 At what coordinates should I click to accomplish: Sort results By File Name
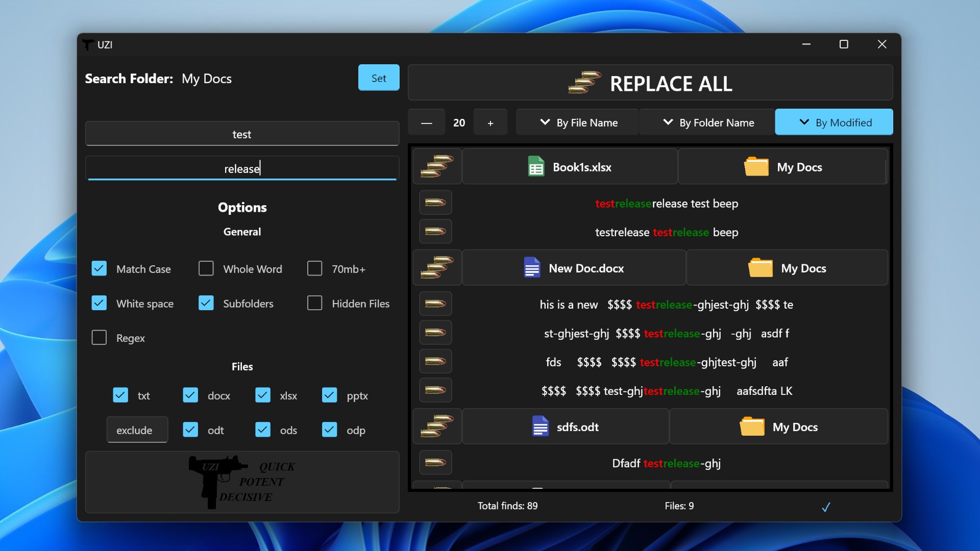(578, 122)
